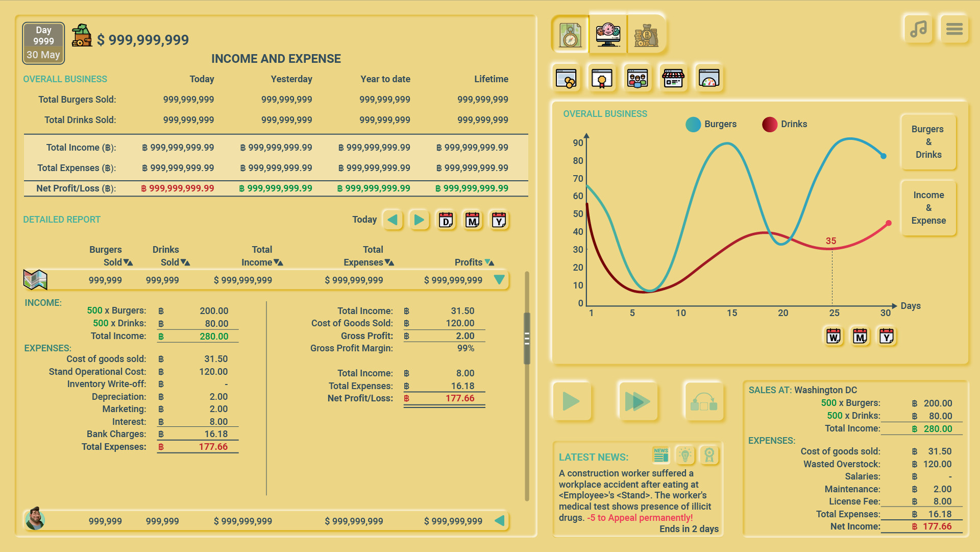Open the money bag finances tab
Viewport: 980px width, 552px height.
tap(646, 35)
